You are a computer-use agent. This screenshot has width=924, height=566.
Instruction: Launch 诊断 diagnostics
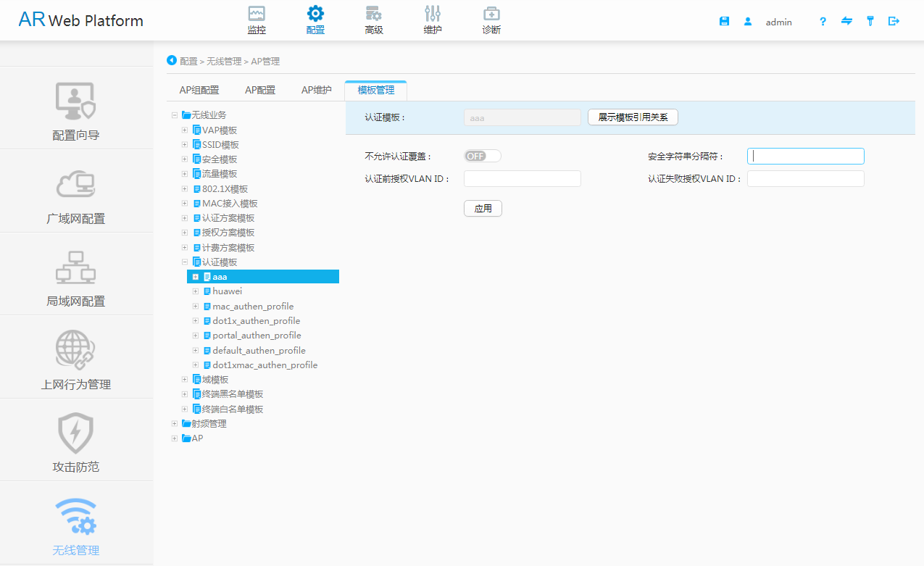(491, 19)
